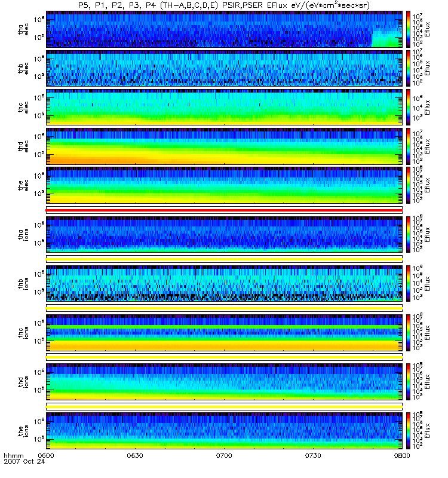This screenshot has width=448, height=478.
Task: Click the 'Eflux' label beside the ions
Action: [427, 431]
